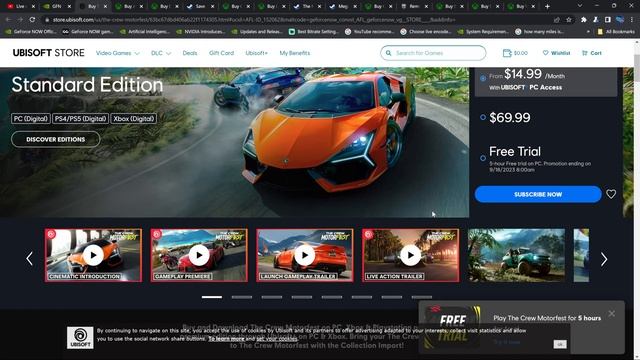This screenshot has width=640, height=360.
Task: Add game to wishlist with heart icon
Action: (611, 194)
